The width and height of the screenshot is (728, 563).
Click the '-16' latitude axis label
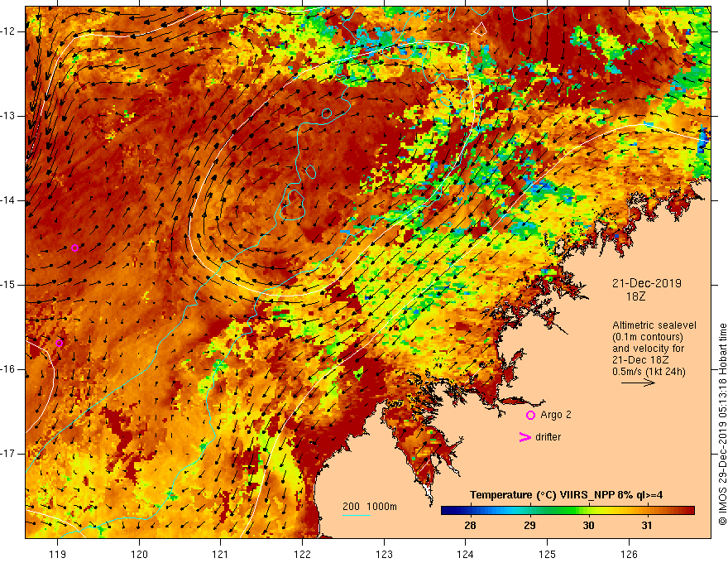pyautogui.click(x=8, y=369)
